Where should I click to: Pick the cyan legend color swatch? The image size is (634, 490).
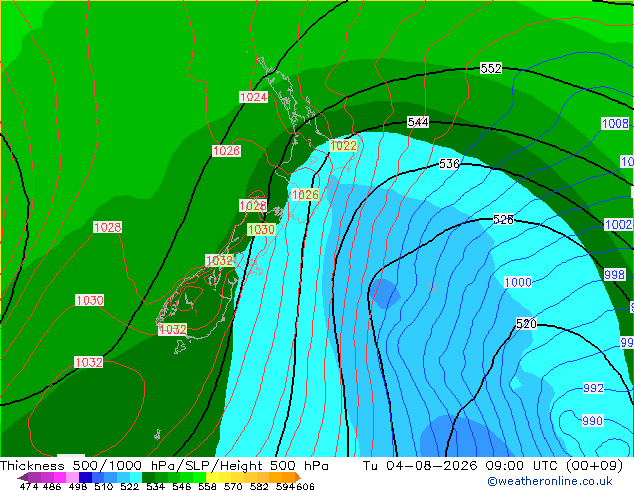coord(136,477)
